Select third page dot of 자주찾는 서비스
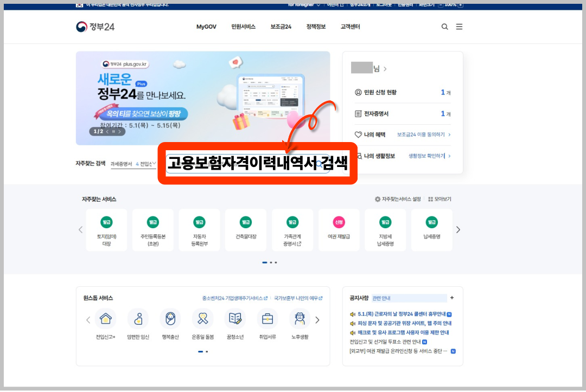The width and height of the screenshot is (586, 392). pyautogui.click(x=276, y=262)
